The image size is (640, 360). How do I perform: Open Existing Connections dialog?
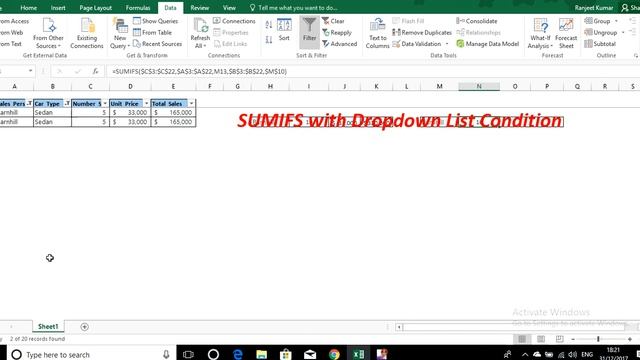point(87,33)
